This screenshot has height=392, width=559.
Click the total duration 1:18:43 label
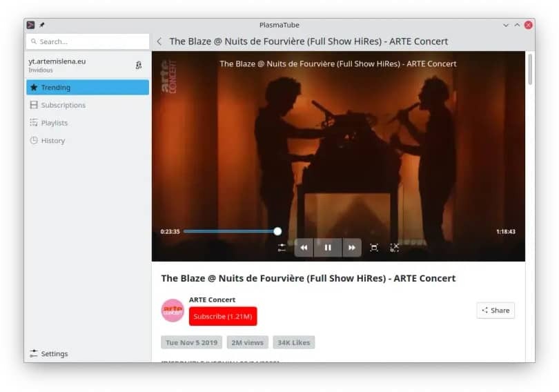tap(506, 232)
